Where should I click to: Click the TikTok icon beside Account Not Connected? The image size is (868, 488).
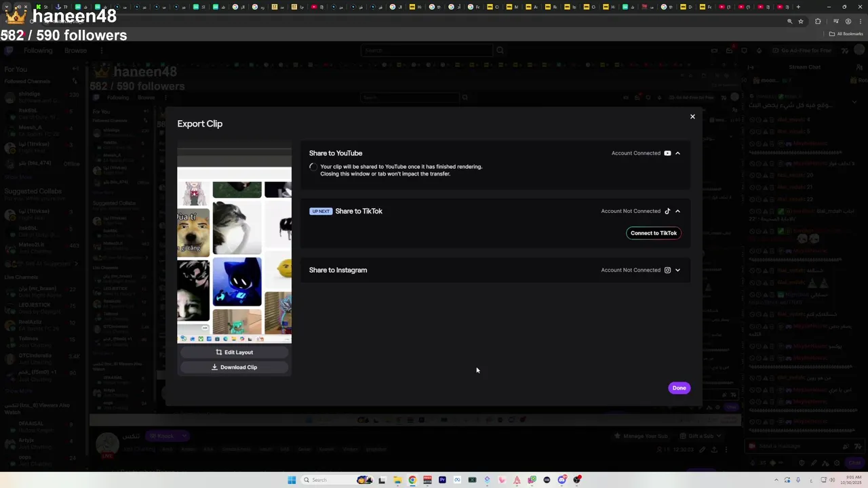pyautogui.click(x=667, y=211)
